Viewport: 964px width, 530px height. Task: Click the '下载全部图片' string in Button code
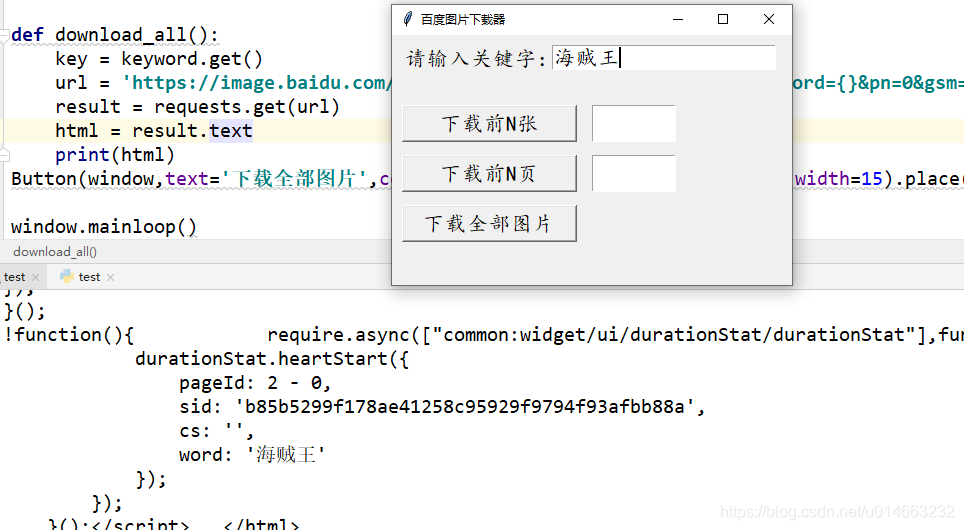[297, 178]
